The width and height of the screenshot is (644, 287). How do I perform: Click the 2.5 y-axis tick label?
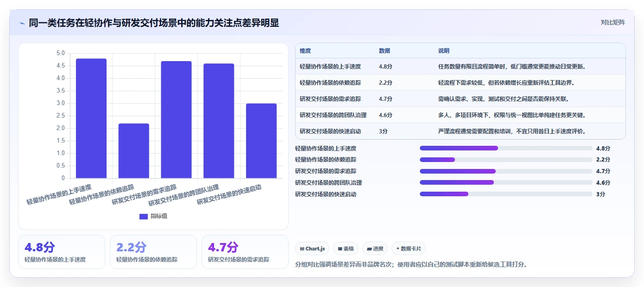61,116
